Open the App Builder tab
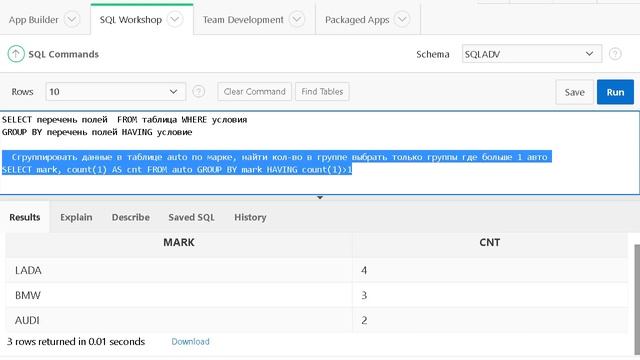 click(33, 20)
